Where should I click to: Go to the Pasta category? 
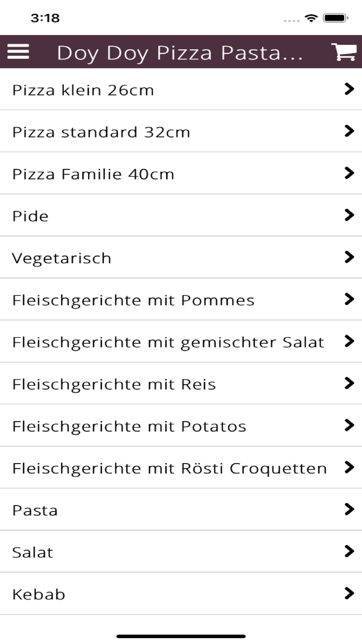pos(35,510)
